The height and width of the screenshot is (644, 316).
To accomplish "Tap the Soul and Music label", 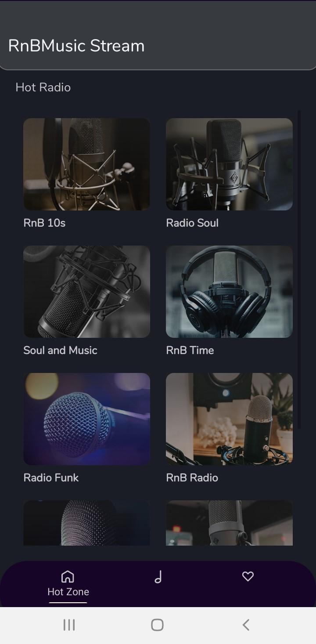I will (60, 351).
